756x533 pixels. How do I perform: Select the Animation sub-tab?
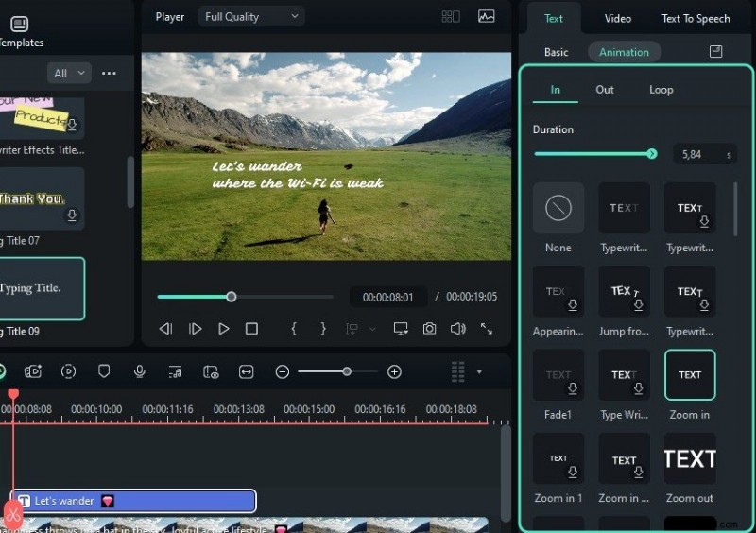[x=624, y=52]
